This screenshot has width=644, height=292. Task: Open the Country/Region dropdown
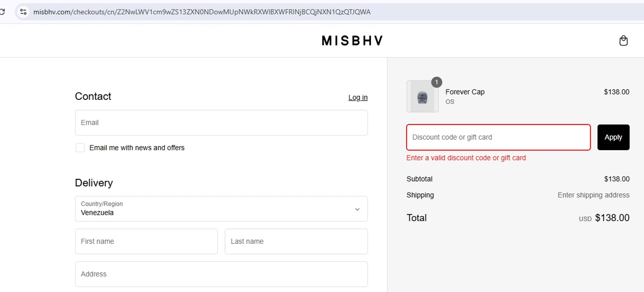point(221,209)
